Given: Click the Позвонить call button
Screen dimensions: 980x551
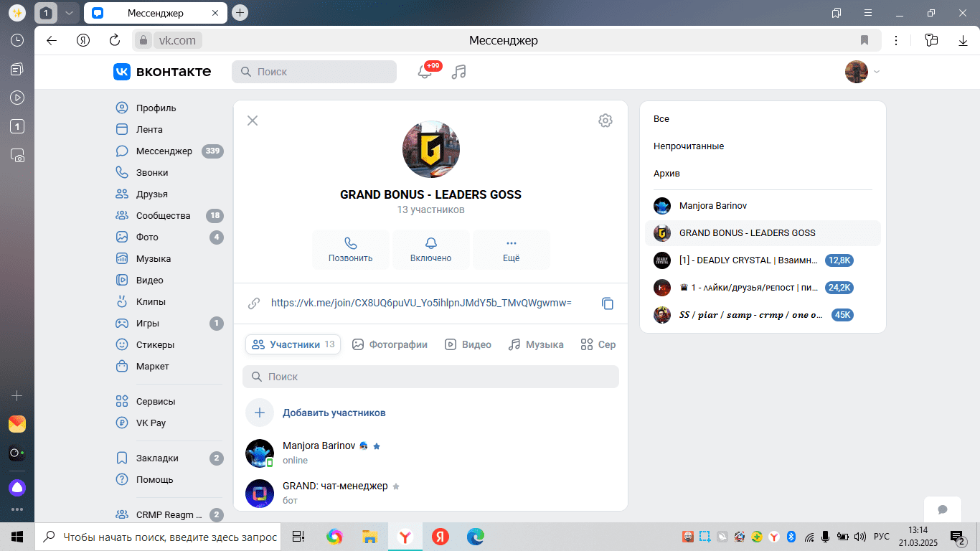Looking at the screenshot, I should click(351, 250).
